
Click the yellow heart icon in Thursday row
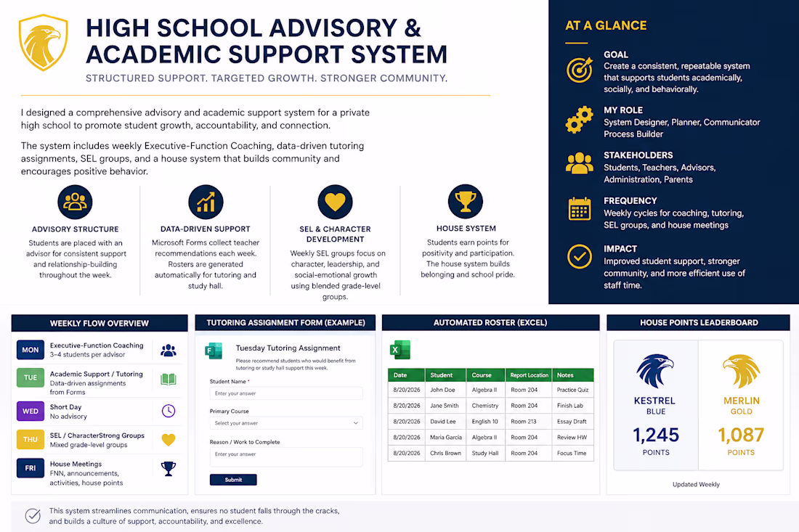pos(169,440)
